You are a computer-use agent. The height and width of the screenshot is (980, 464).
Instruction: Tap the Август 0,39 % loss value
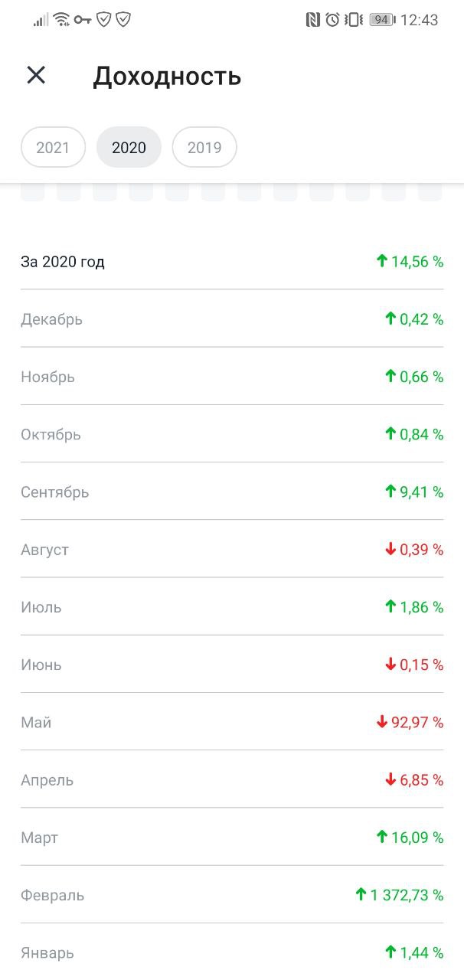pyautogui.click(x=421, y=550)
